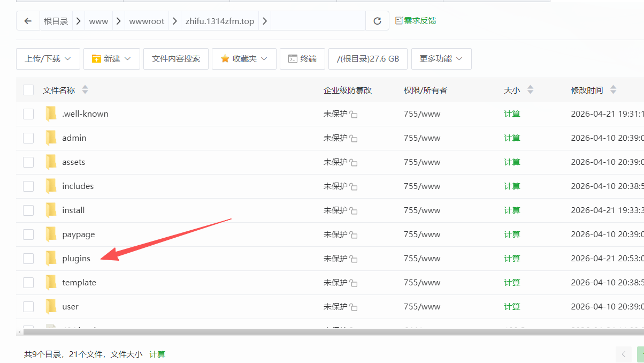Click the disk usage button /(根目录)27.6 GB

[x=368, y=59]
